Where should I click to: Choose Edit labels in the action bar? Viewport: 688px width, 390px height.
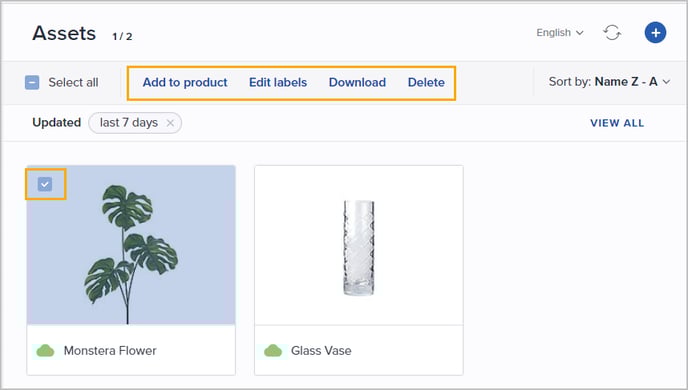pyautogui.click(x=278, y=82)
